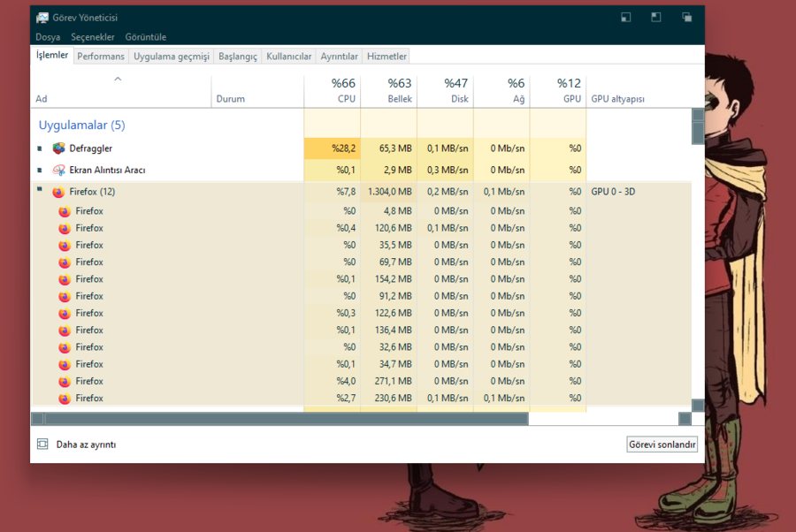Click the Ekran Alıntısı Aracı icon

pyautogui.click(x=58, y=170)
